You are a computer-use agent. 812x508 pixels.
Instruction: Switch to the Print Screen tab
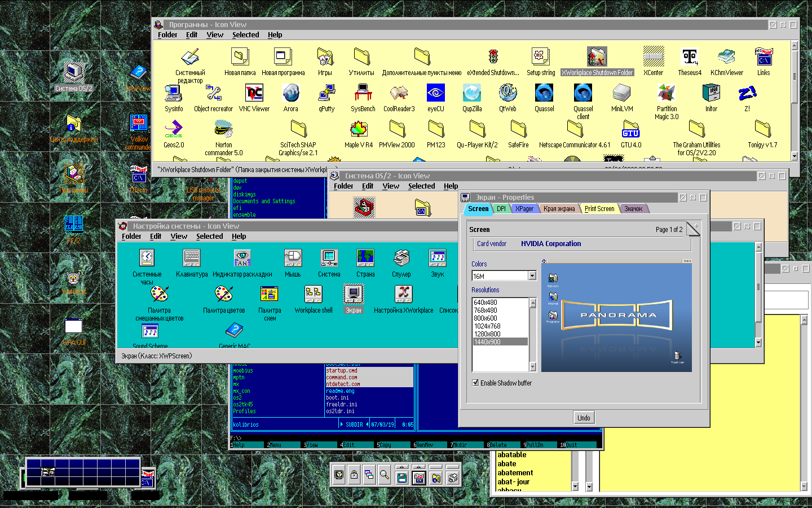pos(599,209)
